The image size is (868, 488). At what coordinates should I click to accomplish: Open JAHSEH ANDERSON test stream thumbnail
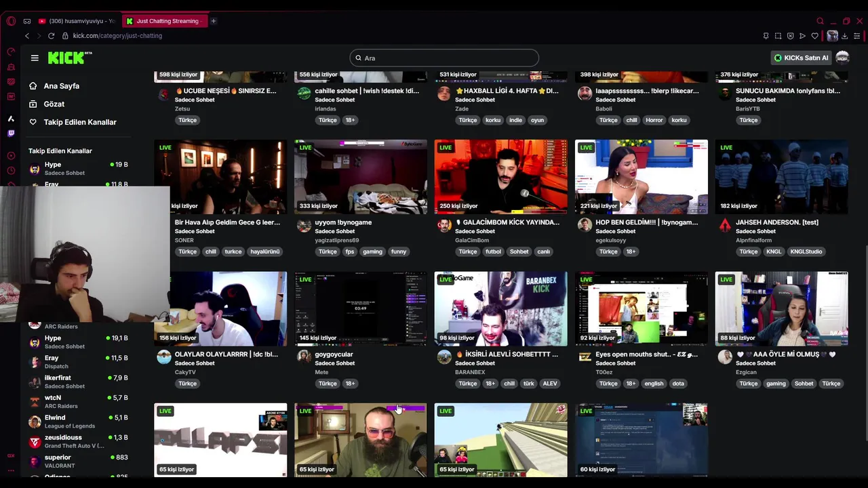coord(781,177)
